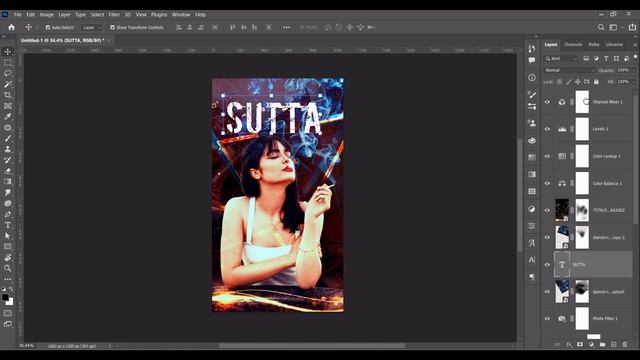
Task: Click the zoom percentage field in status bar
Action: pyautogui.click(x=27, y=346)
